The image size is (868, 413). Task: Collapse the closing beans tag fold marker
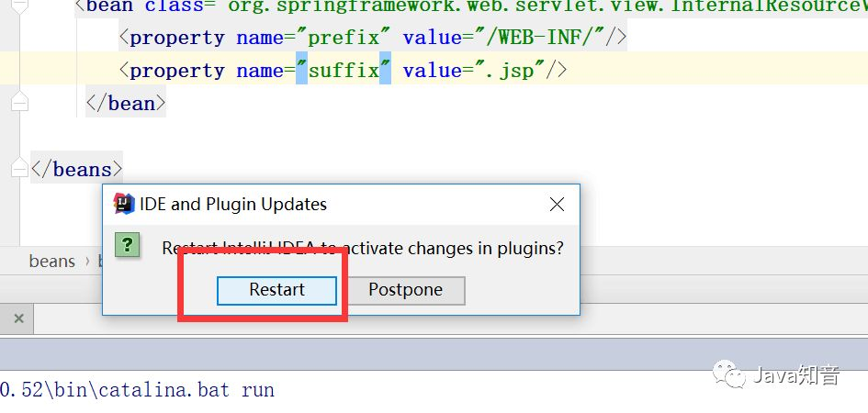(x=19, y=168)
